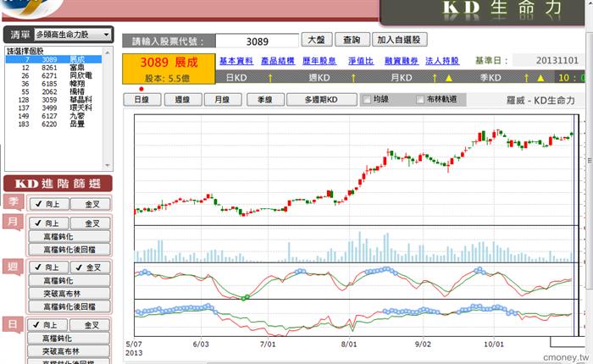Click the stock list scroll-down arrow
The height and width of the screenshot is (364, 593).
tap(108, 166)
